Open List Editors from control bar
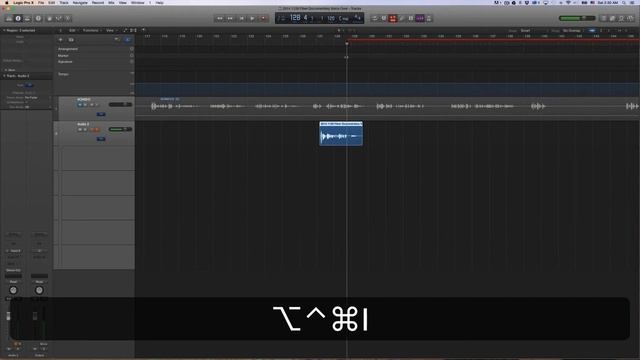 tap(603, 18)
